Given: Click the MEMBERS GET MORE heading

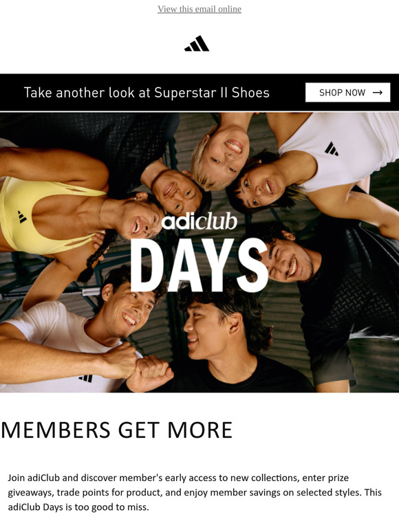Looking at the screenshot, I should [117, 430].
